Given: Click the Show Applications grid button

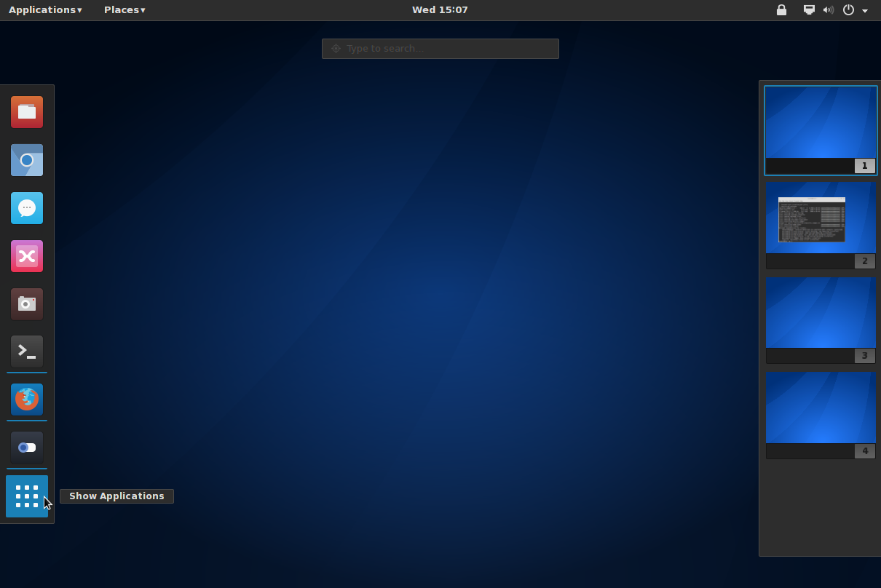Looking at the screenshot, I should (27, 496).
